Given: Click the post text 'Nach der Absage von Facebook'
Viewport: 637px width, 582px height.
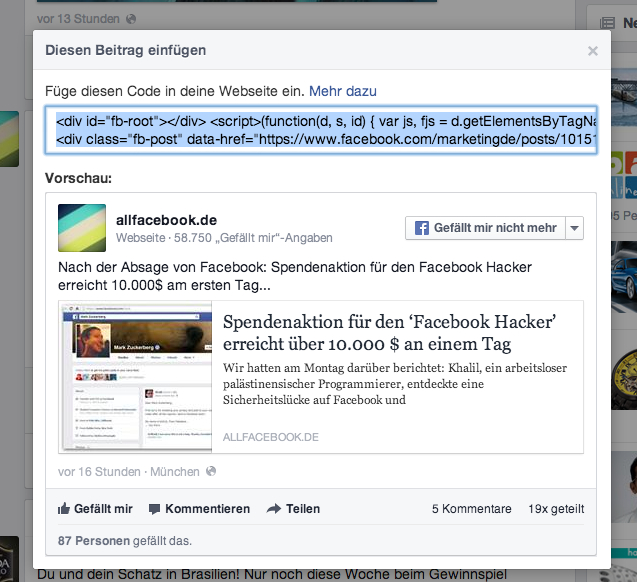Looking at the screenshot, I should pyautogui.click(x=295, y=276).
